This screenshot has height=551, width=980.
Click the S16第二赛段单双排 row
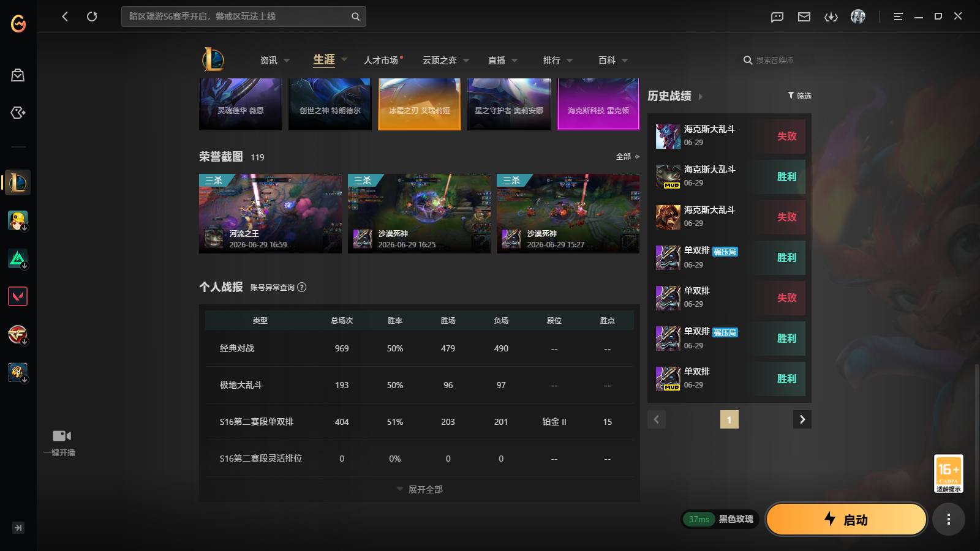tap(420, 422)
